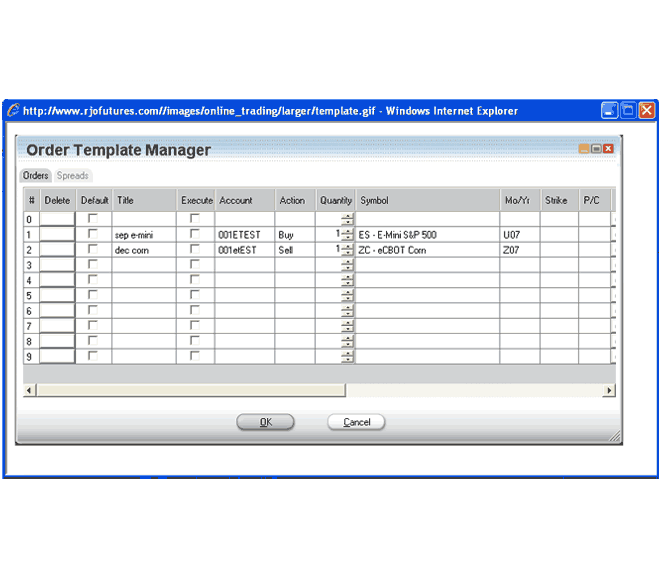Toggle Default checkbox for dec corn
The width and height of the screenshot is (660, 578).
pyautogui.click(x=93, y=249)
